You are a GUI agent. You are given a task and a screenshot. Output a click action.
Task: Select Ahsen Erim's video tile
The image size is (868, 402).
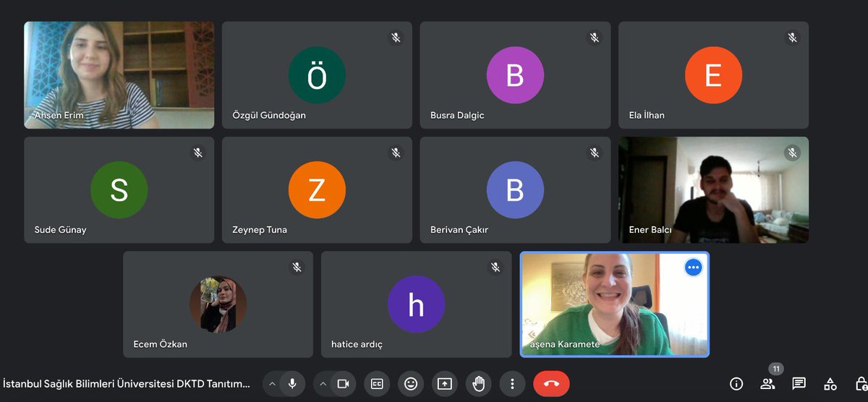point(119,75)
